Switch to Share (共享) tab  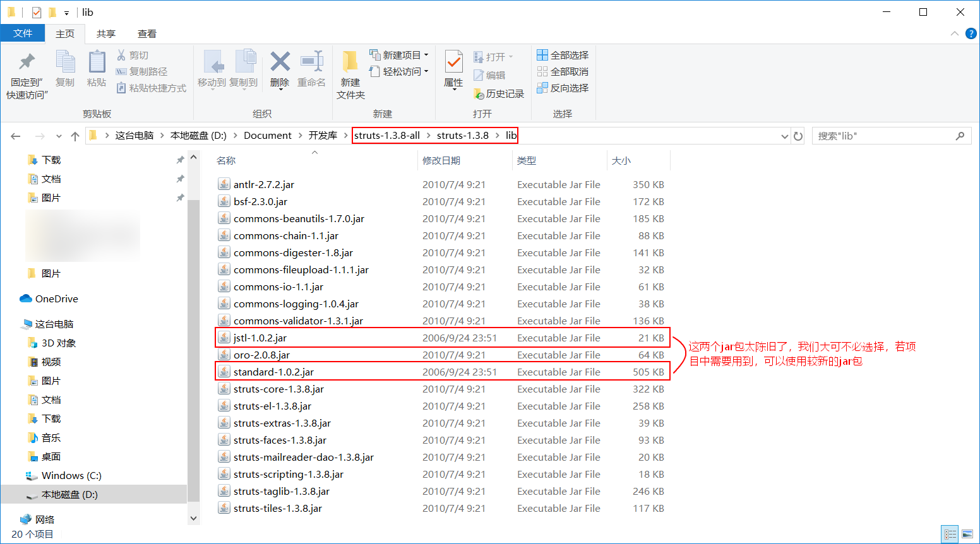pos(106,33)
